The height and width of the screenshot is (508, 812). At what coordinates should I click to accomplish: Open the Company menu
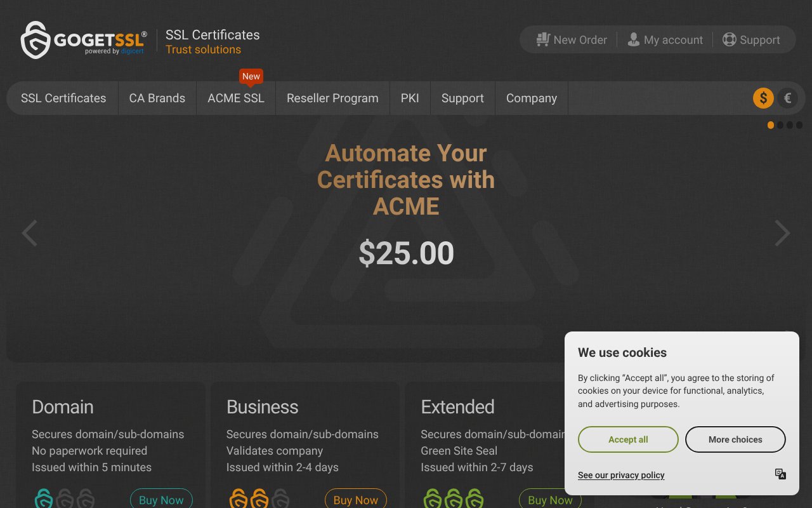pyautogui.click(x=531, y=98)
